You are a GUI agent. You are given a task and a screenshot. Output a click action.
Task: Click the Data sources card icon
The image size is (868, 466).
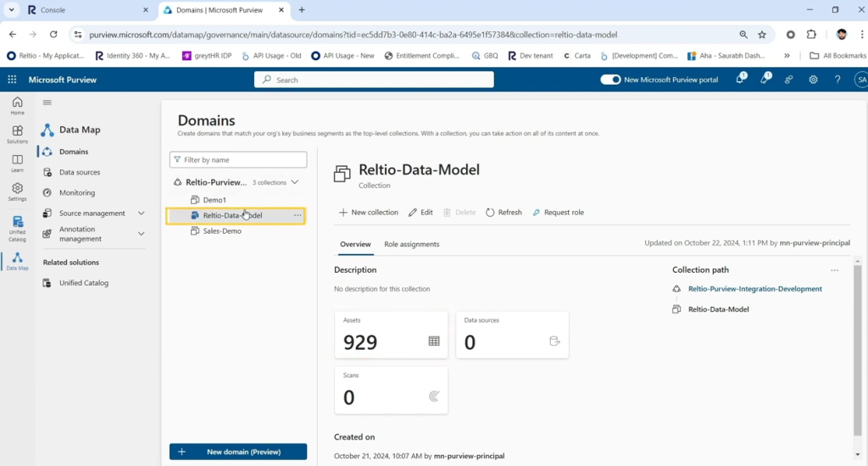point(554,341)
